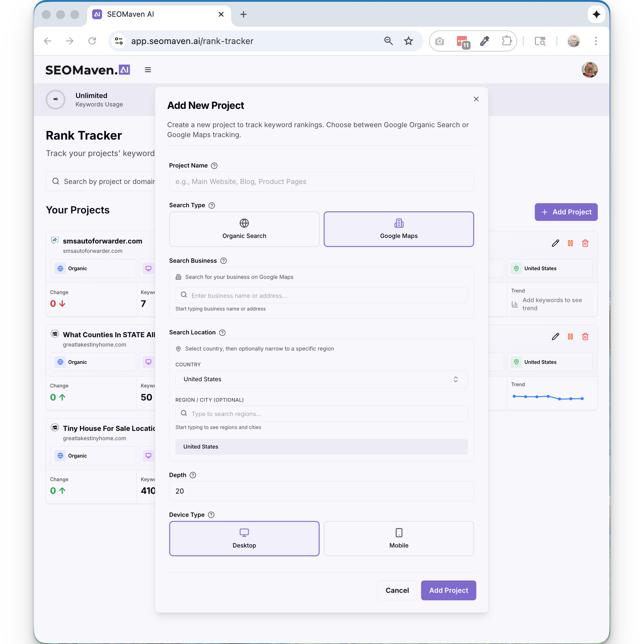This screenshot has width=644, height=644.
Task: Open the Country dropdown showing United States
Action: [321, 379]
